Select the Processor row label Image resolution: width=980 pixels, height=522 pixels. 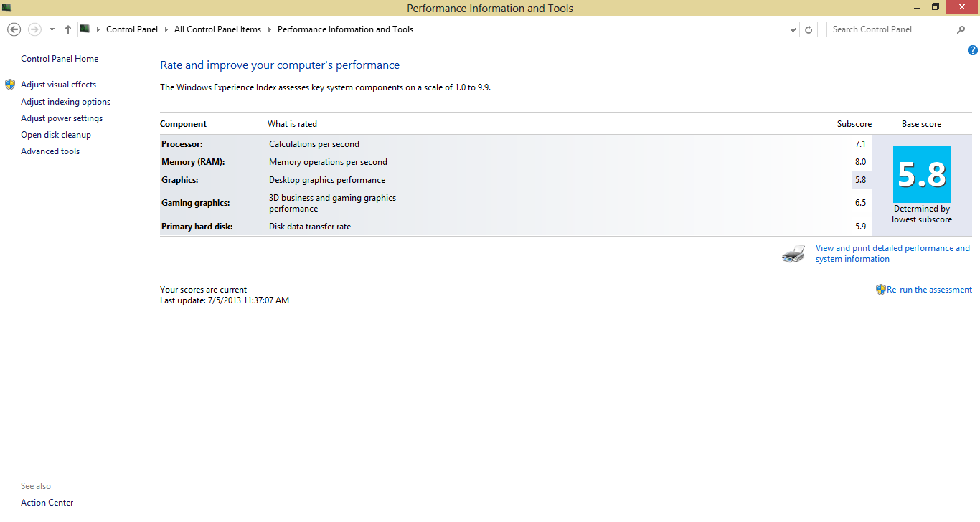(x=182, y=144)
